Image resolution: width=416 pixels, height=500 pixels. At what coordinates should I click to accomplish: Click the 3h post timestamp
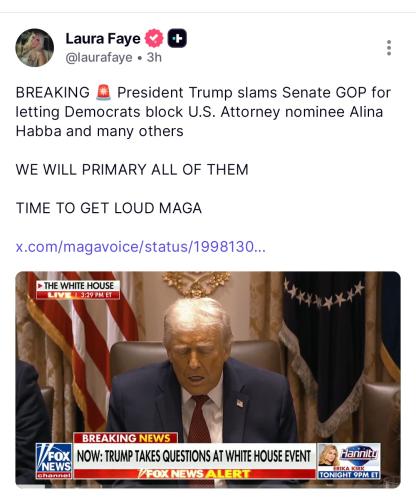coord(154,57)
